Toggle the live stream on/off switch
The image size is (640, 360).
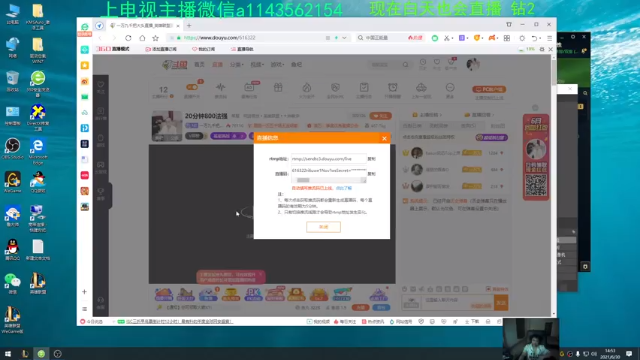(x=191, y=87)
